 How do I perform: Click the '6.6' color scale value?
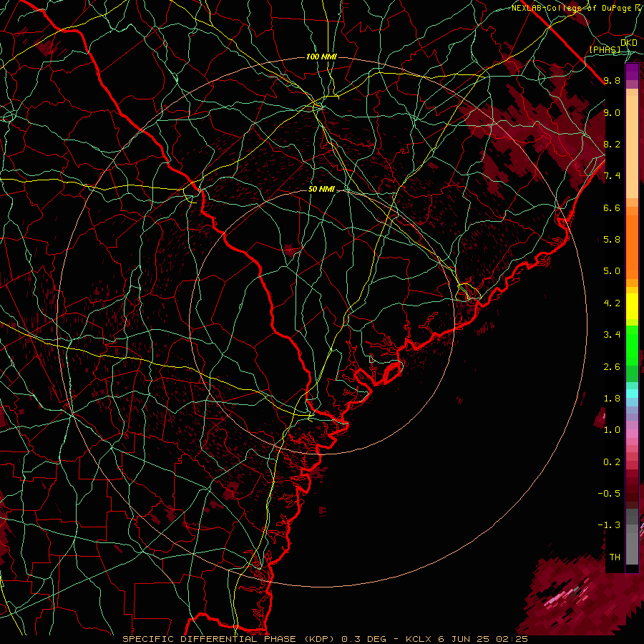612,208
